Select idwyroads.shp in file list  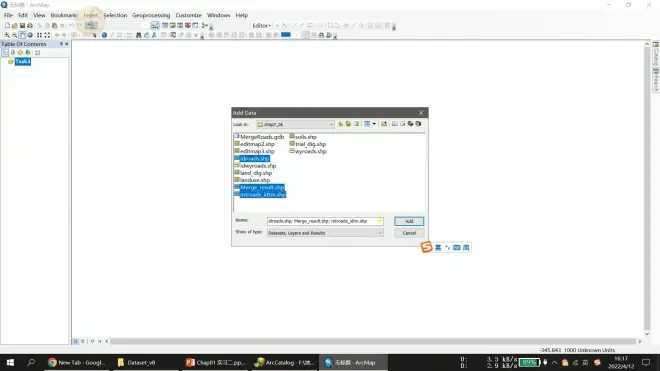tap(255, 166)
